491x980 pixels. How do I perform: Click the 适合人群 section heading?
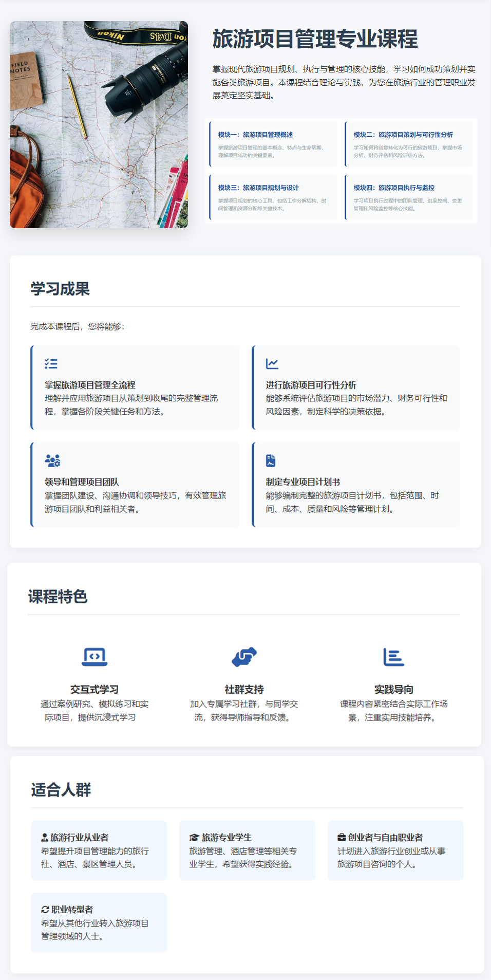(61, 790)
